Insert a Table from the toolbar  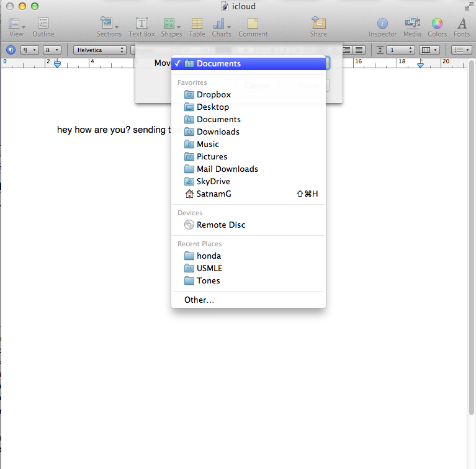(197, 27)
